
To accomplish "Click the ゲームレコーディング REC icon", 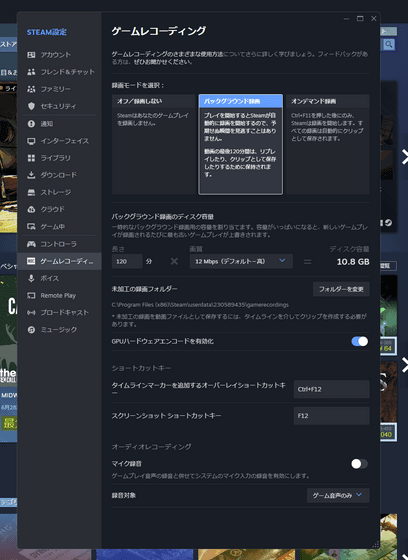I will click(31, 261).
